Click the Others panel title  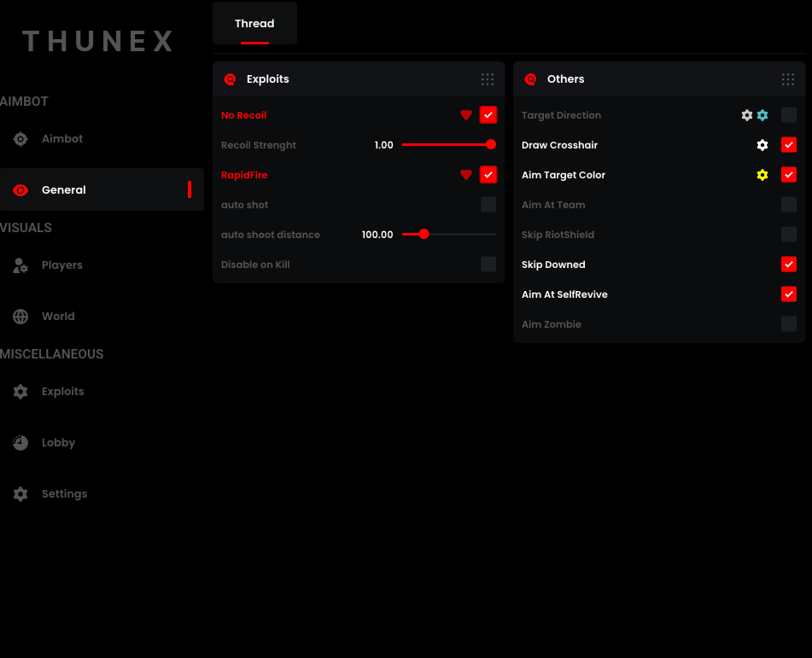[x=565, y=79]
